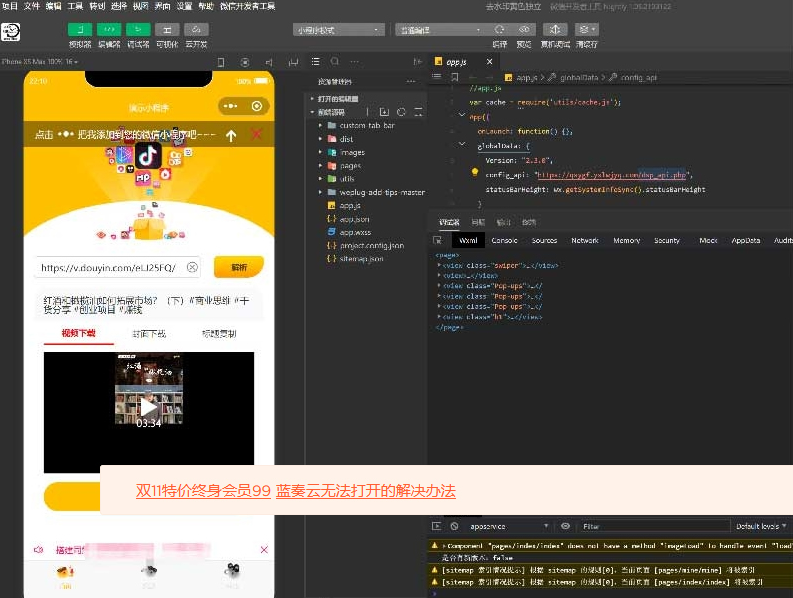The height and width of the screenshot is (598, 793).
Task: Switch to the Network tab
Action: point(585,240)
